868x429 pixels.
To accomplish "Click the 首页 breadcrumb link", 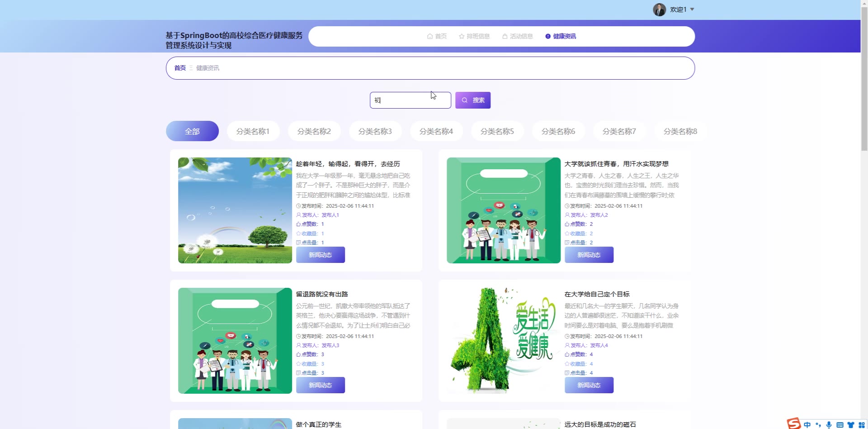I will pyautogui.click(x=180, y=68).
